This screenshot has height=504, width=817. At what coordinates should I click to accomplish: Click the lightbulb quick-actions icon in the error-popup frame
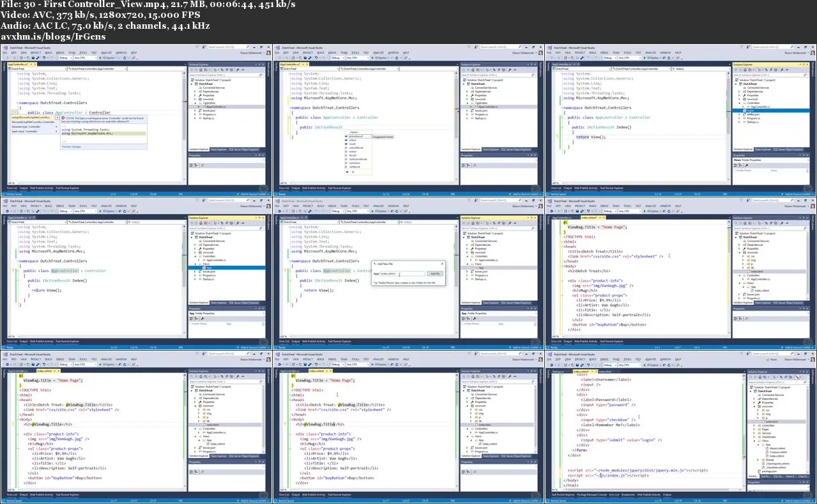click(14, 112)
